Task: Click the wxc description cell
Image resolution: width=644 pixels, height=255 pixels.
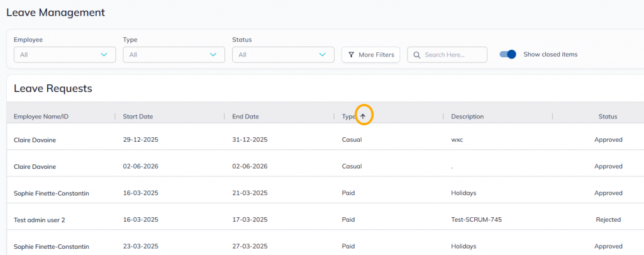Action: [x=457, y=139]
